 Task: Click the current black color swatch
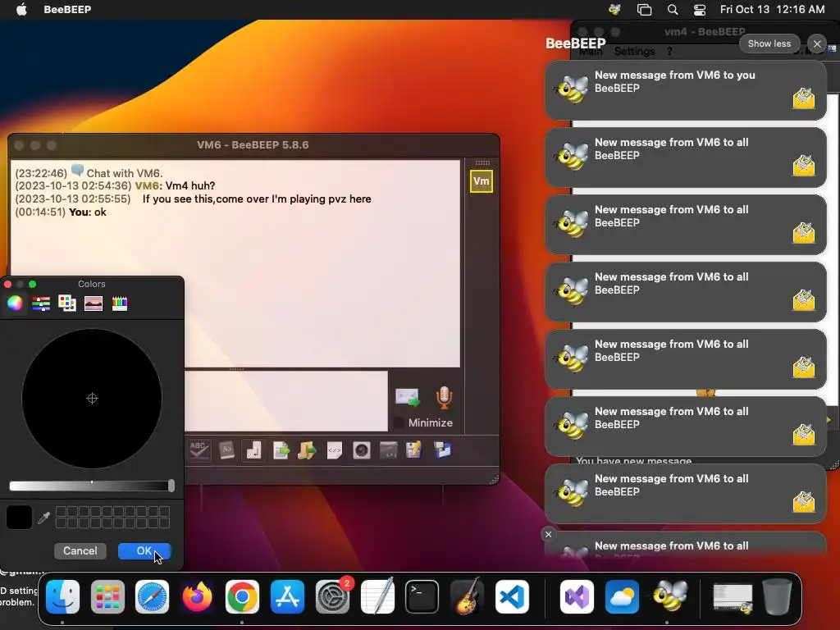coord(20,517)
